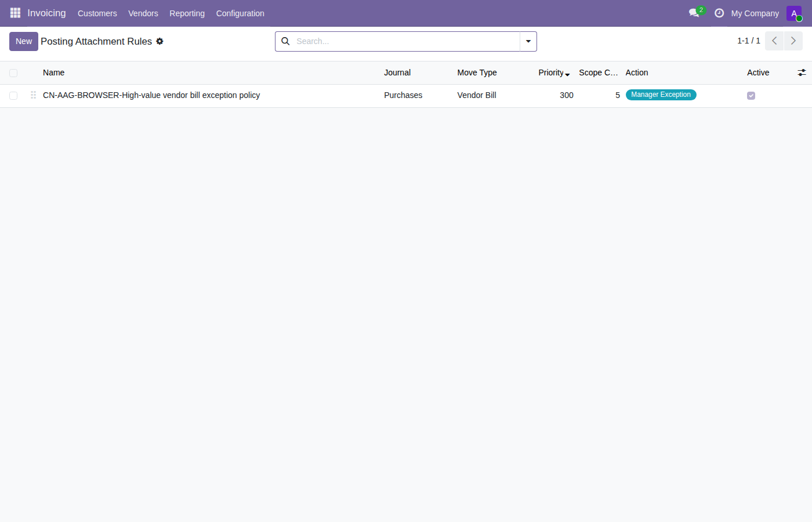Click the Purchases journal cell
This screenshot has width=812, height=522.
coord(403,95)
